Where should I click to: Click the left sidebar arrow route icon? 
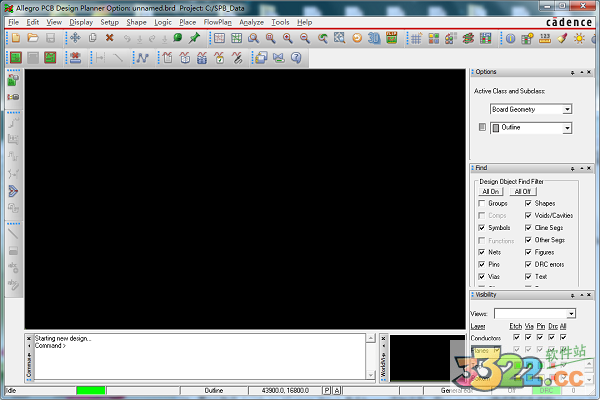pyautogui.click(x=13, y=191)
